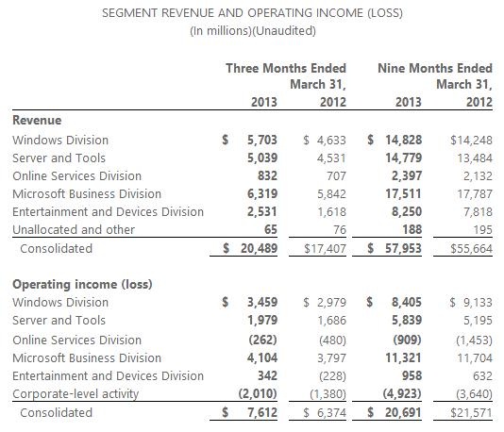The height and width of the screenshot is (432, 504).
Task: Select the value $14,248
Action: tap(471, 140)
